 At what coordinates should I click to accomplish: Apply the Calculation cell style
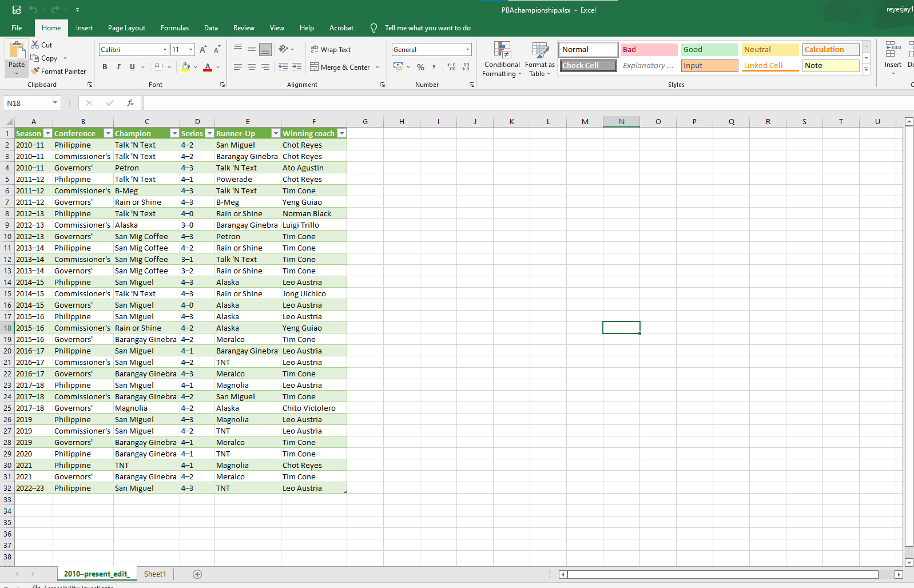830,50
